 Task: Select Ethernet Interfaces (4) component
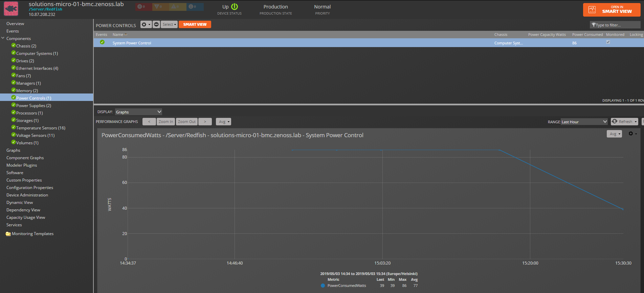pos(37,68)
